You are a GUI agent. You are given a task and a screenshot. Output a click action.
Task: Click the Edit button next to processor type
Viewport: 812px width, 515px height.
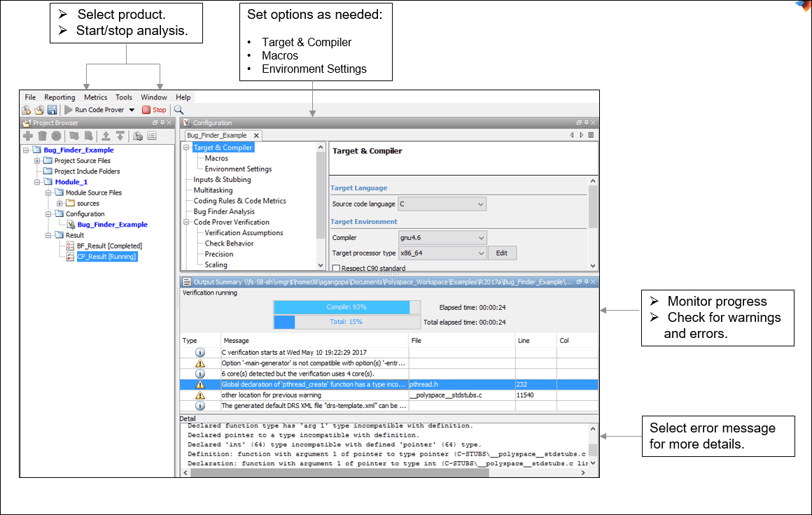[502, 253]
